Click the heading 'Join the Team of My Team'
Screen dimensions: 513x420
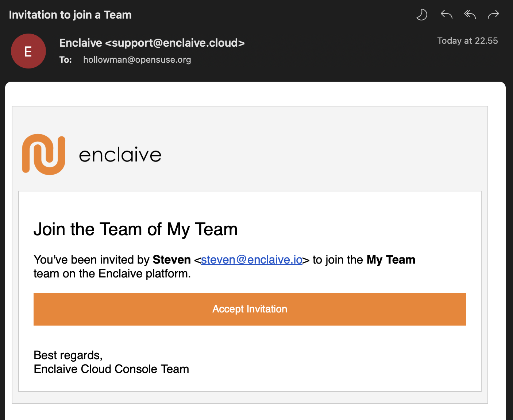pyautogui.click(x=135, y=229)
